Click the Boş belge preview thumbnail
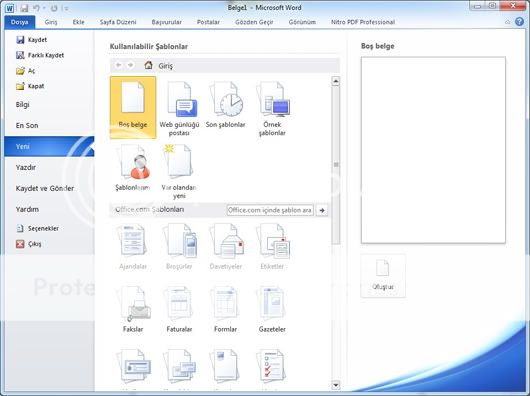The width and height of the screenshot is (530, 396). tap(433, 150)
